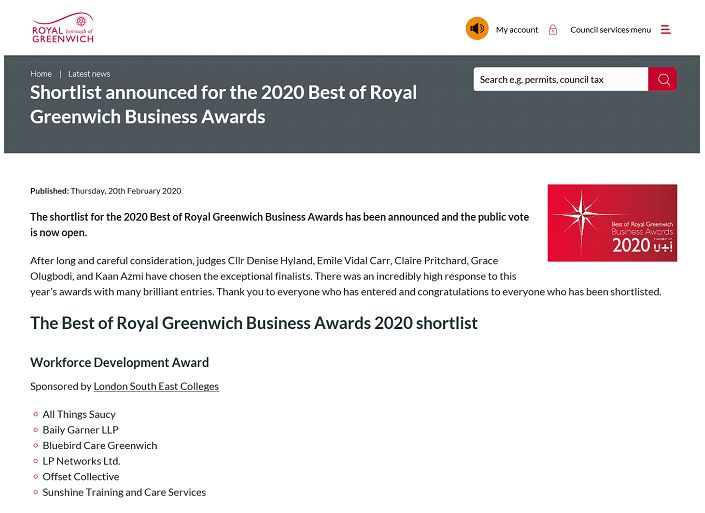705x513 pixels.
Task: Click the Sunshine Training and Care Services item
Action: coord(124,492)
